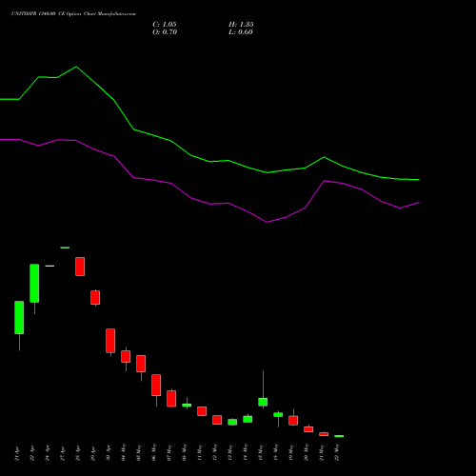Click the flat green dash candle for 27 Apr
Viewport: 476px width, 476px height.
(65, 248)
